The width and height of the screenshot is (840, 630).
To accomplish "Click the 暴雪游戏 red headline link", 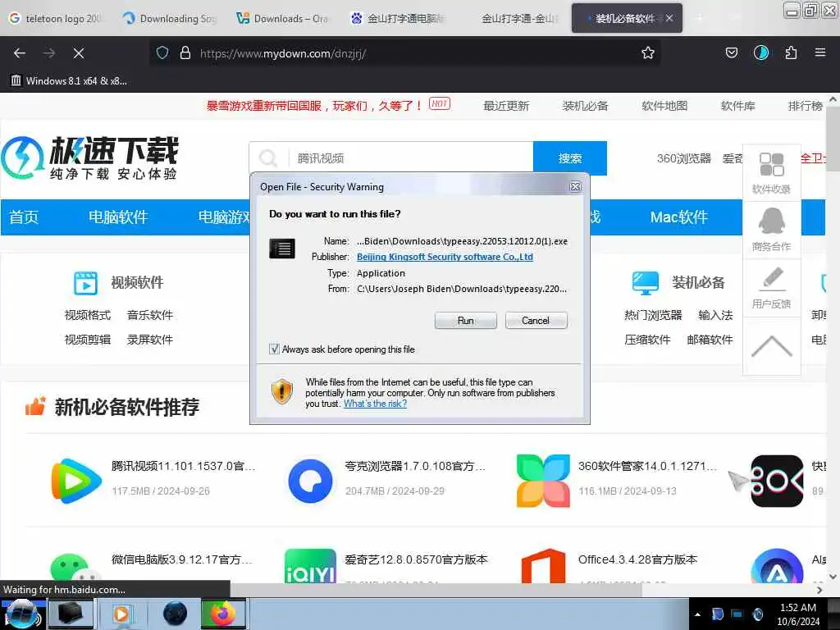I will coord(314,106).
